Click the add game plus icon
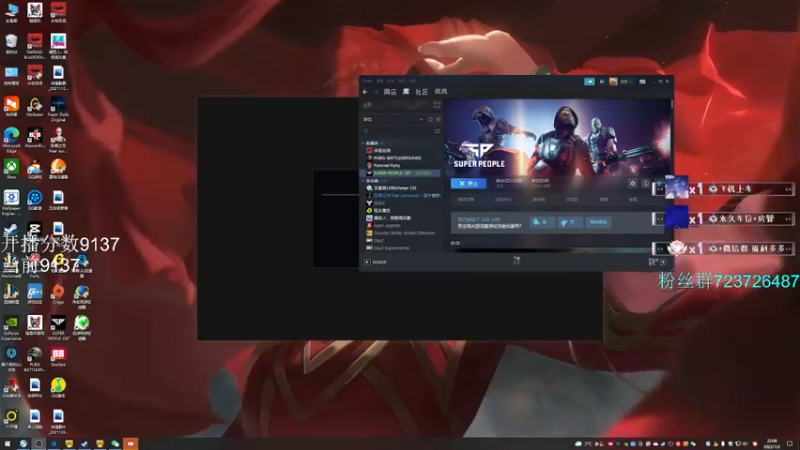This screenshot has height=450, width=800. tap(367, 262)
